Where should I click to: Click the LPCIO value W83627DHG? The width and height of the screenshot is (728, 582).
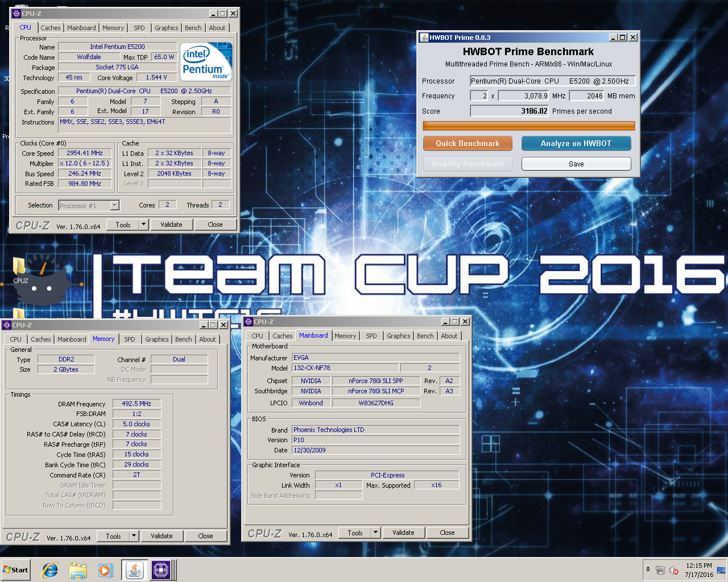(376, 403)
